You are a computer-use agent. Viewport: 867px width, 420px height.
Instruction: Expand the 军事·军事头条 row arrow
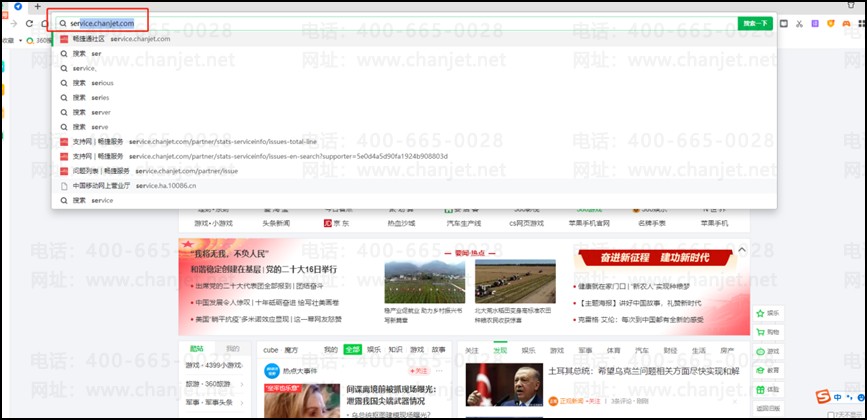coord(242,402)
